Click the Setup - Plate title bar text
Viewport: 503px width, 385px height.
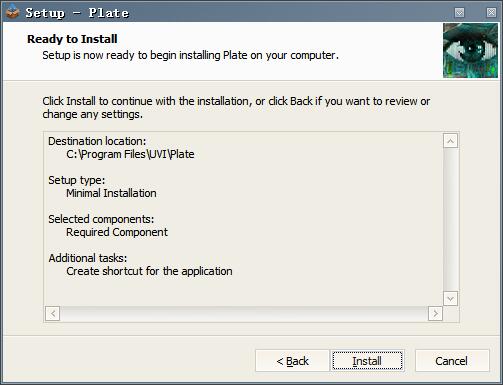click(77, 13)
